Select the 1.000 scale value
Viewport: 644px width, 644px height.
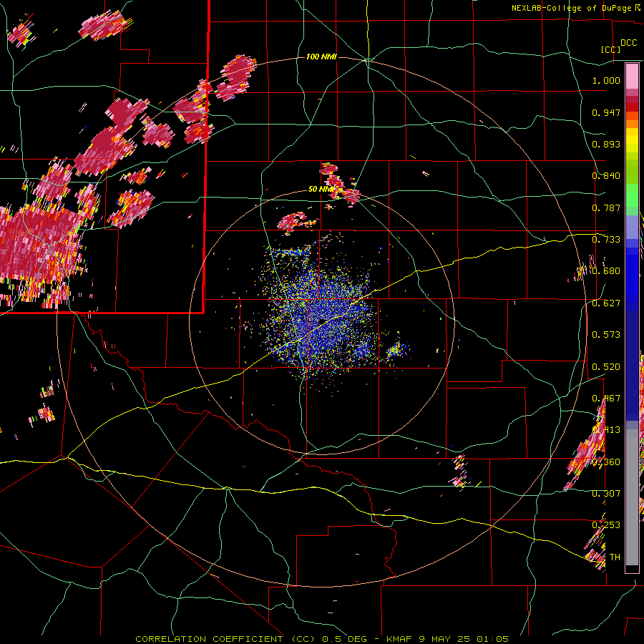(x=606, y=80)
